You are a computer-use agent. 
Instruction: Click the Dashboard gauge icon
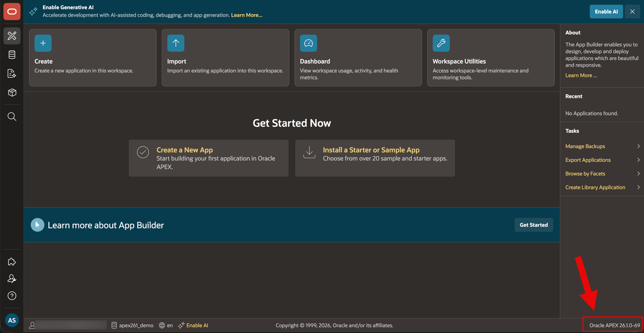point(308,43)
